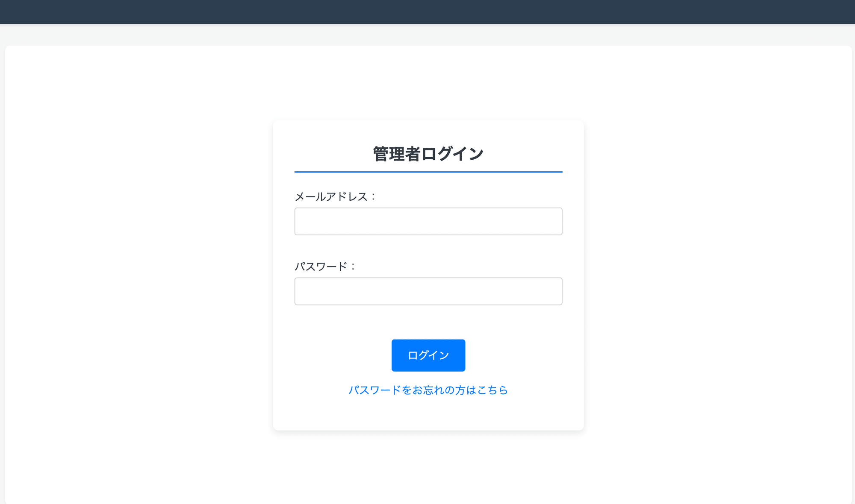This screenshot has height=504, width=855.
Task: Click the forgot password recovery link
Action: [427, 390]
